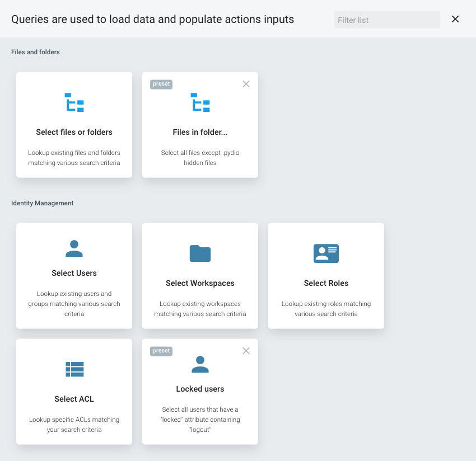Viewport: 476px width, 461px height.
Task: Click the Filter list search field
Action: click(386, 20)
